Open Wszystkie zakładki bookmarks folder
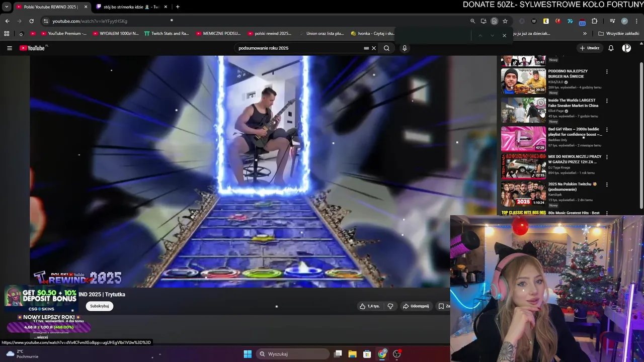This screenshot has height=362, width=644. pos(618,34)
